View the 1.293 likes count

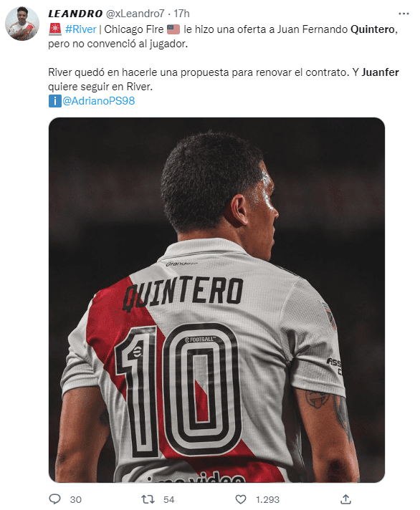pos(267,499)
